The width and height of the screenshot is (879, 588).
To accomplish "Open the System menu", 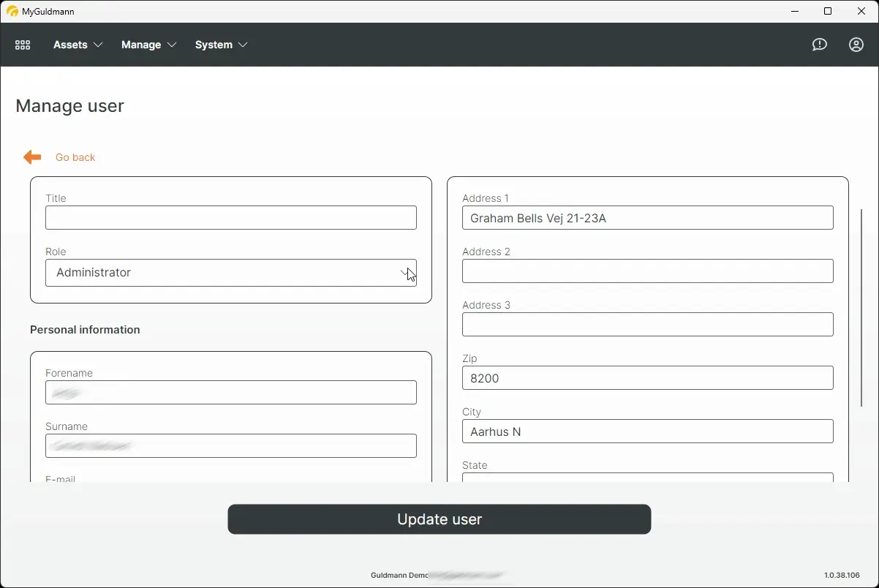I will (212, 45).
